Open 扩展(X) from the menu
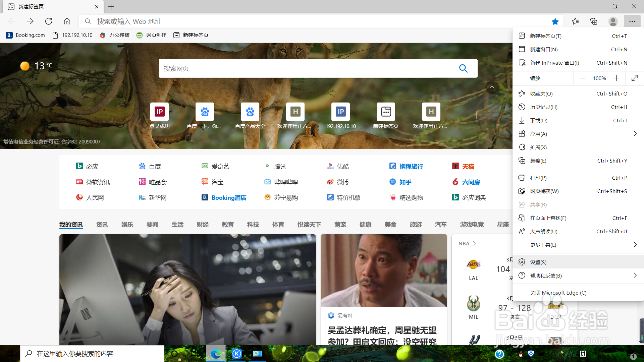644x362 pixels. pos(578,147)
